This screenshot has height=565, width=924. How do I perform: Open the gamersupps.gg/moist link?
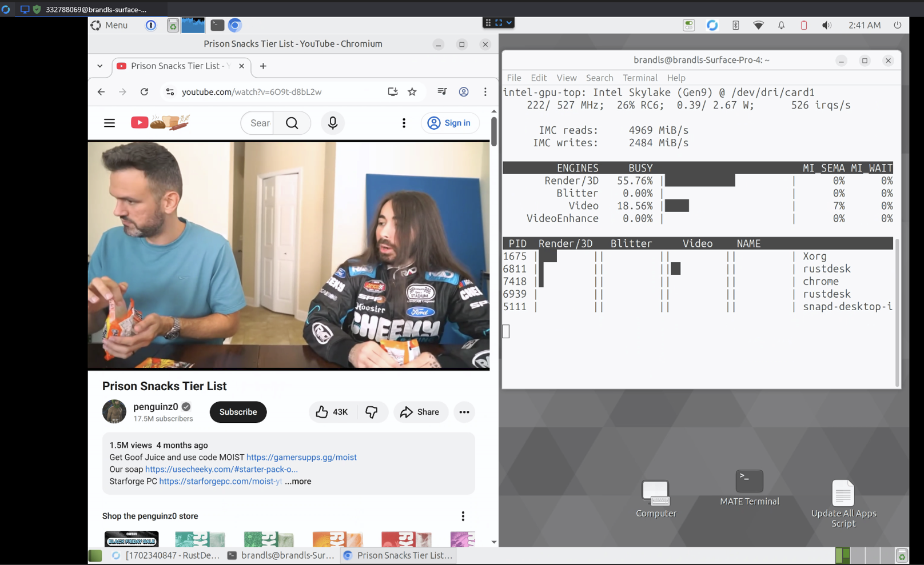point(301,457)
